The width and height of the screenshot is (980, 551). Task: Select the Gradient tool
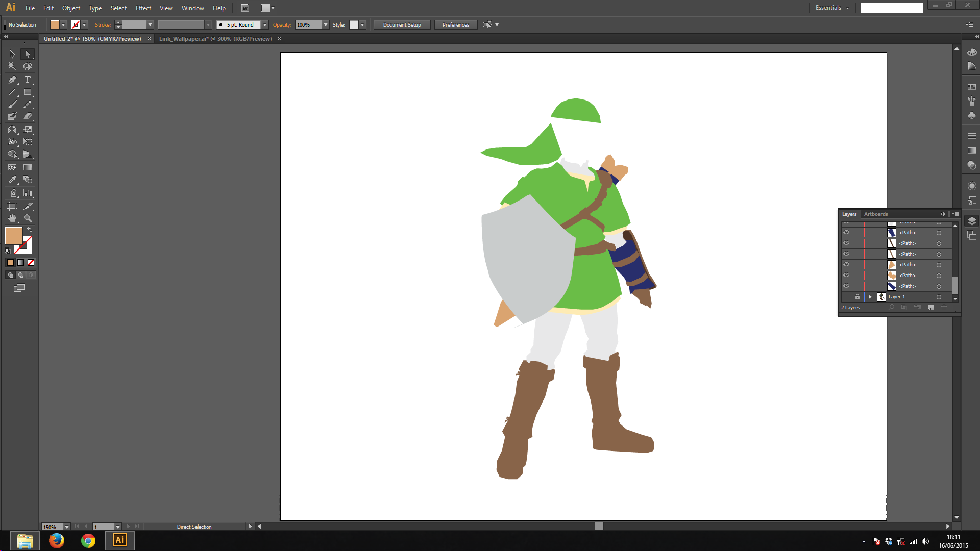click(x=28, y=167)
